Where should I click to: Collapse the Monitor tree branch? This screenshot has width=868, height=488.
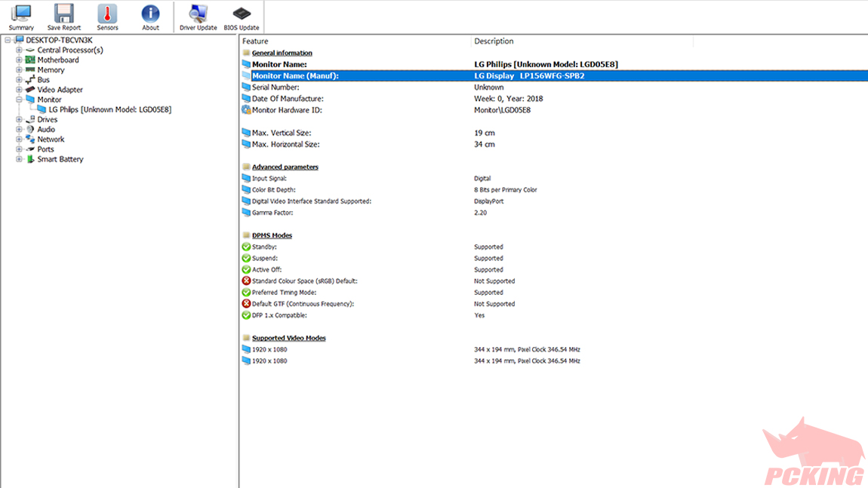pos(19,100)
